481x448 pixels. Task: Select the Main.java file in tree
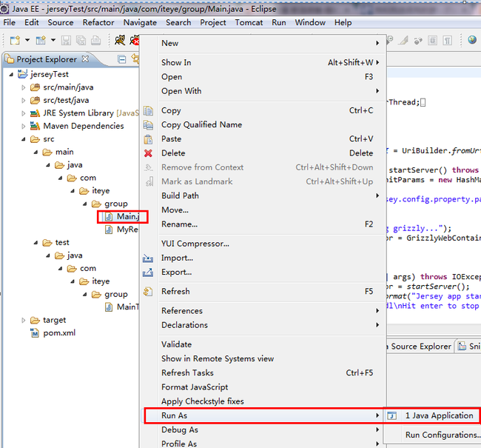122,217
